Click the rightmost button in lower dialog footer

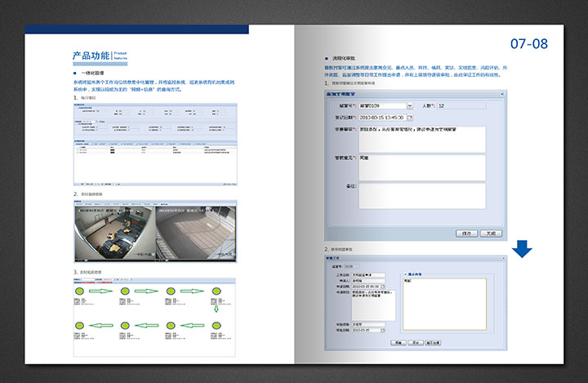pos(433,343)
